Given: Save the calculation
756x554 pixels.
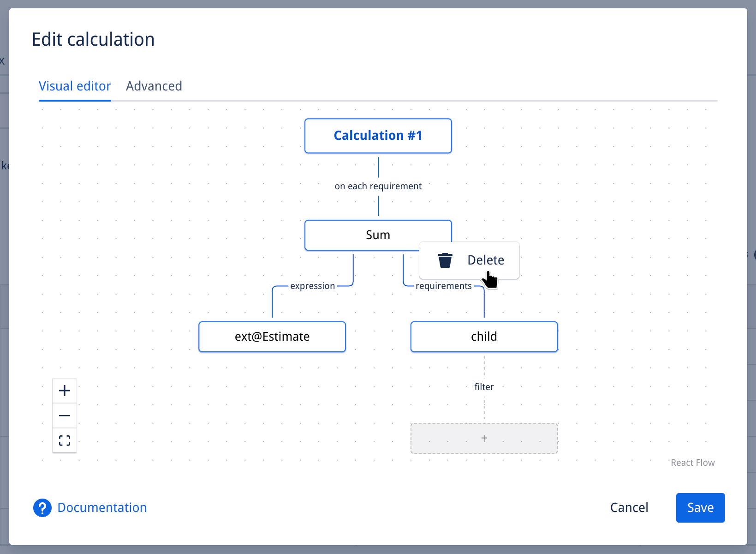Looking at the screenshot, I should click(x=700, y=508).
